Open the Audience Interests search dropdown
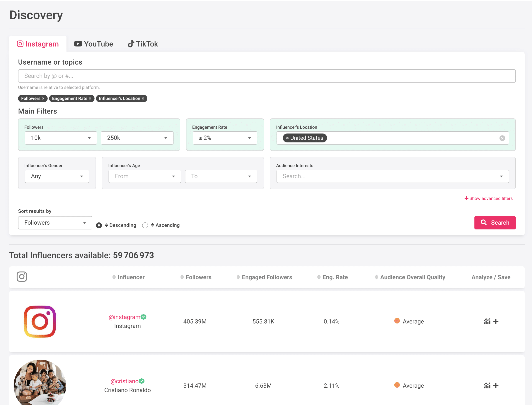Screen dimensions: 532x405 393,176
